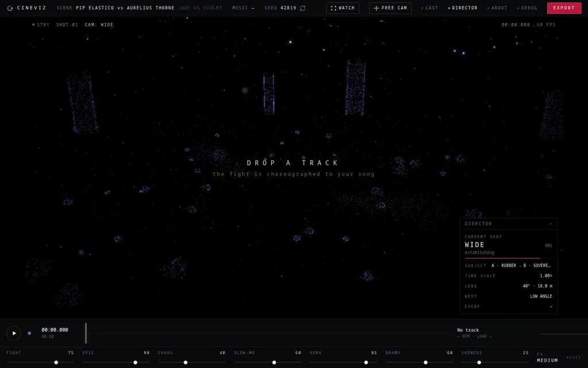Viewport: 588px width, 368px height.
Task: Adjust the Sadness slider
Action: click(495, 362)
